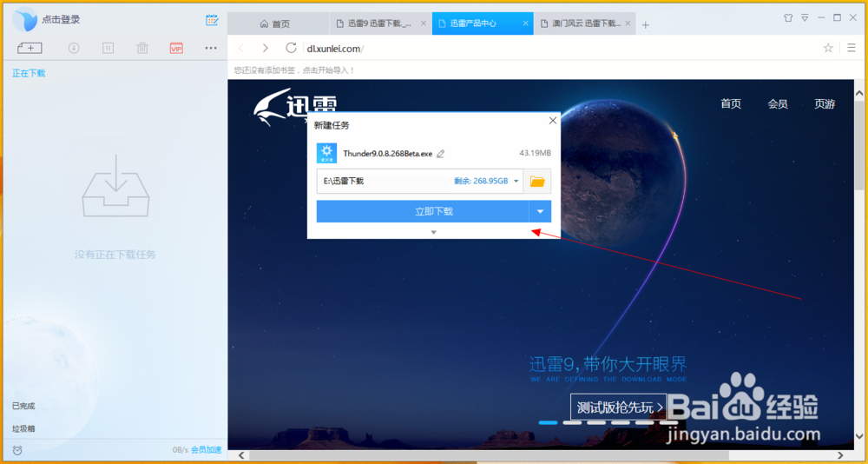Viewport: 868px width, 464px height.
Task: Go forward with the browser forward arrow
Action: click(x=265, y=49)
